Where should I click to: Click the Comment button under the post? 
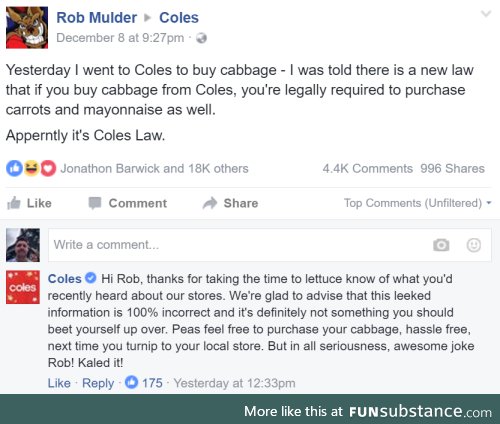[x=128, y=203]
